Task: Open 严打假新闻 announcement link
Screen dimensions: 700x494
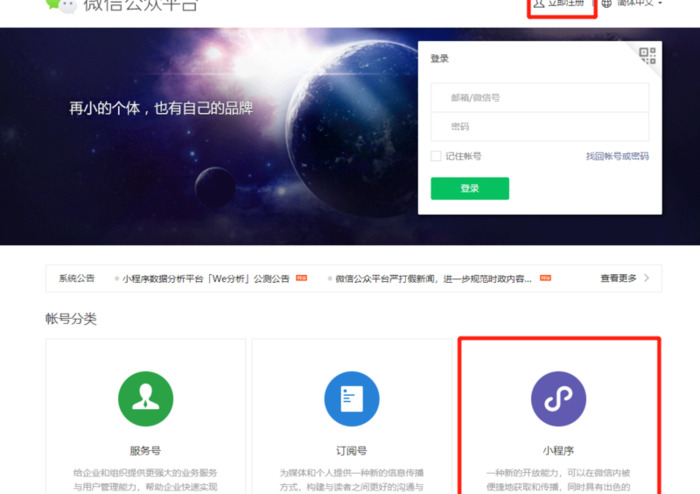Action: click(433, 278)
